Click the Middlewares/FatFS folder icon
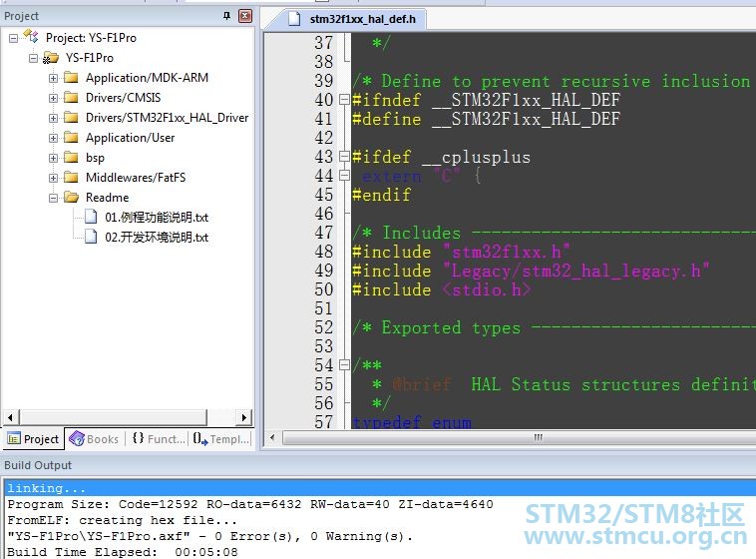Viewport: 756px width, 559px height. 71,177
